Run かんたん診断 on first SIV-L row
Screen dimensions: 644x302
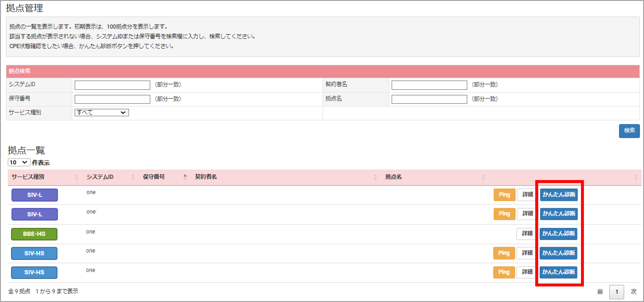pos(559,195)
